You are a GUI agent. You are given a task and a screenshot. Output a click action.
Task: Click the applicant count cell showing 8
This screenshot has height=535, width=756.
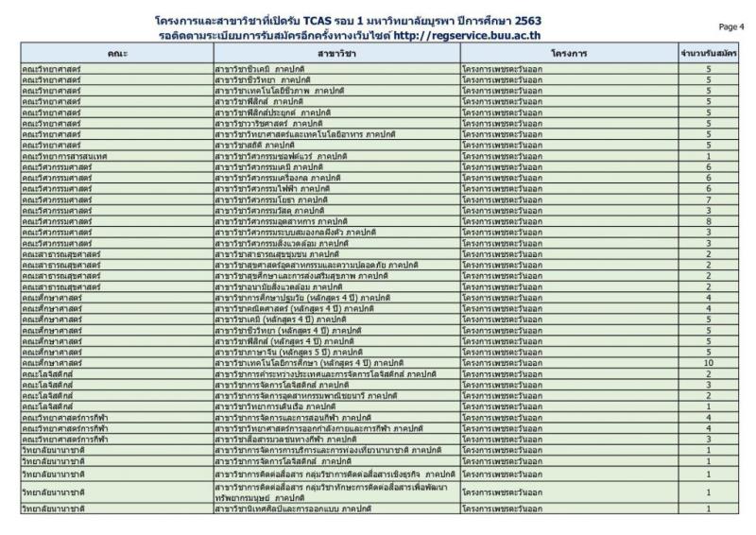[x=708, y=220]
